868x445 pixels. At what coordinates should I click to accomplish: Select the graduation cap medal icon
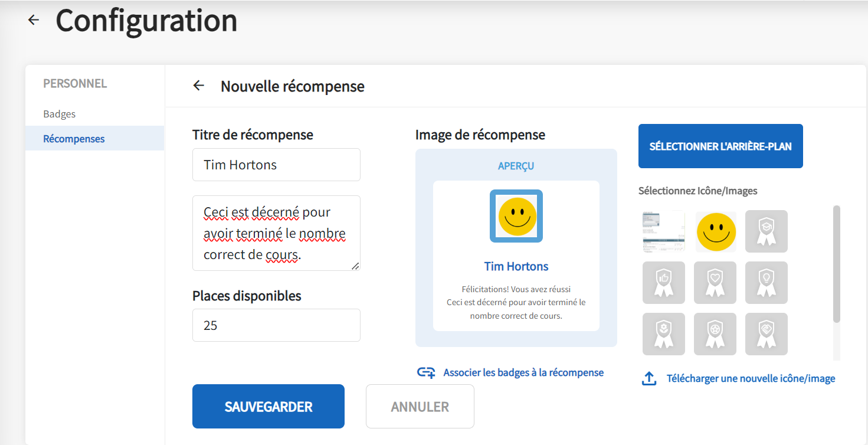point(767,231)
